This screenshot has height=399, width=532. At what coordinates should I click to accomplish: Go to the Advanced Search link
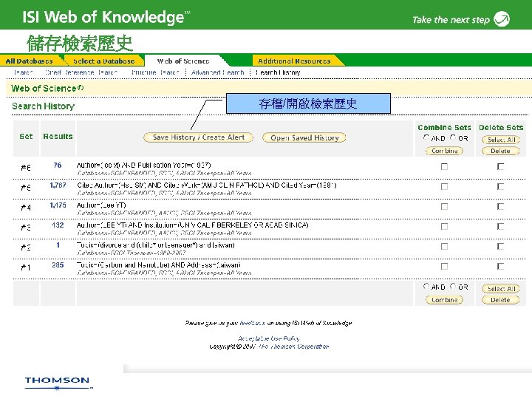tap(217, 72)
